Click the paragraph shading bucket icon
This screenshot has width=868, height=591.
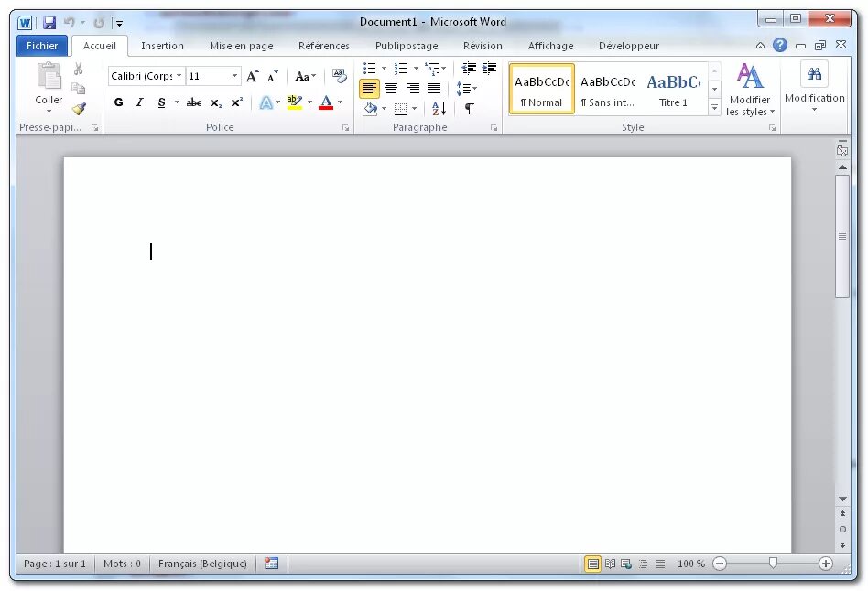pos(370,109)
